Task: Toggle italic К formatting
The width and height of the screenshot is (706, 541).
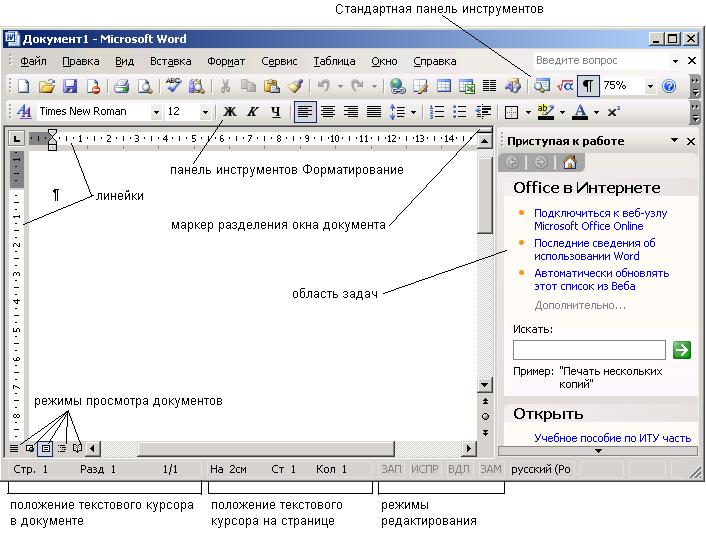Action: [253, 111]
